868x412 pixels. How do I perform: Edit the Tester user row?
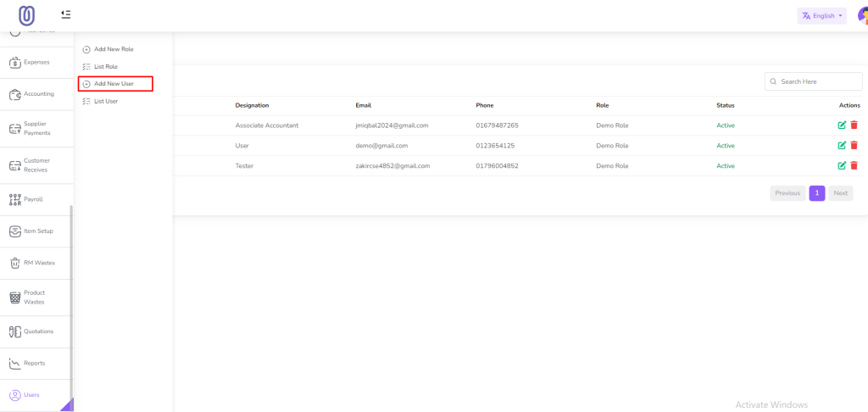pos(842,165)
